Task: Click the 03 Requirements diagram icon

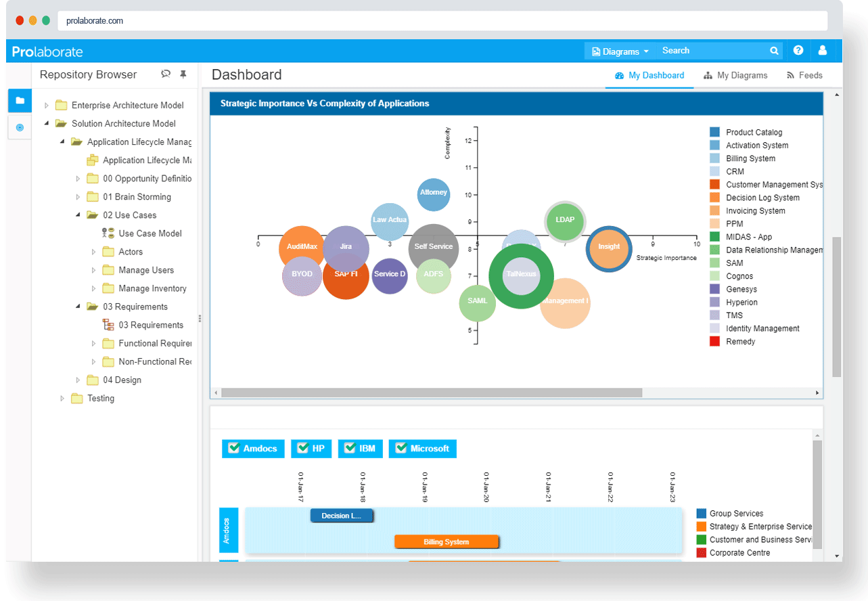Action: click(x=108, y=325)
